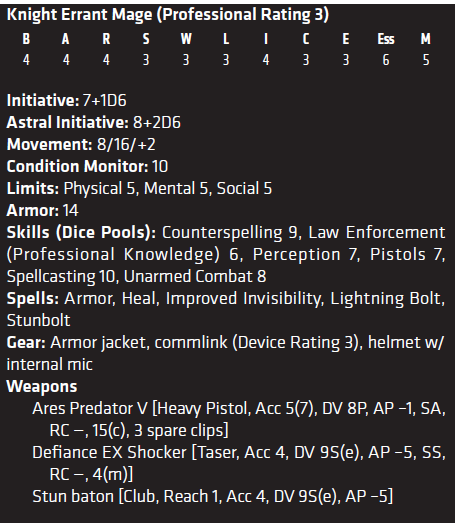Click the Gear label heading

click(x=26, y=343)
